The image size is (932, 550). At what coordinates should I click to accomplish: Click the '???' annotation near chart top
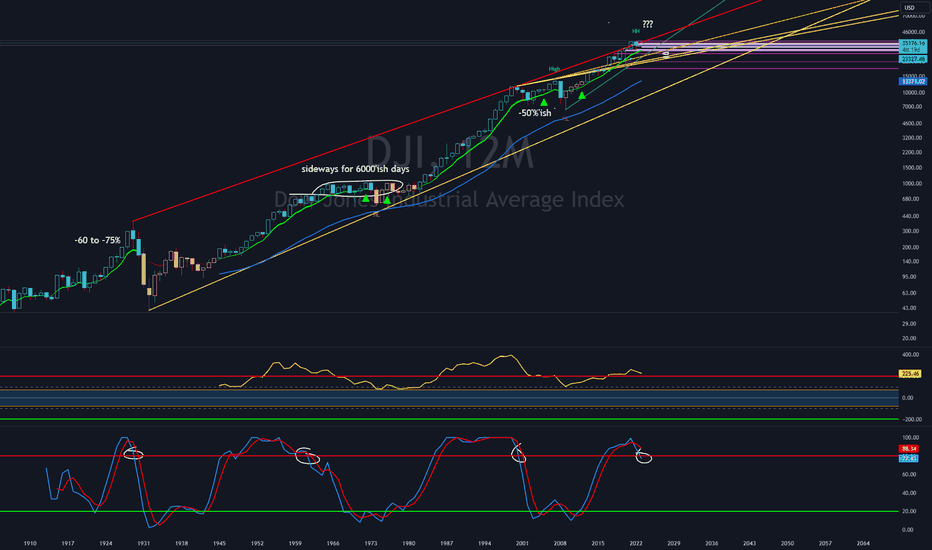coord(647,24)
